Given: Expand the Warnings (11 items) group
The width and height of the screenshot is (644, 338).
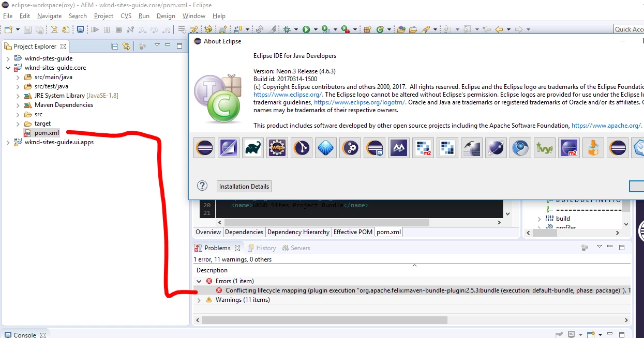Looking at the screenshot, I should pos(199,300).
